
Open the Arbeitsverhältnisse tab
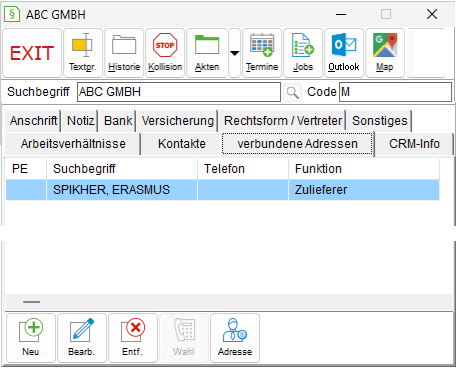(73, 144)
